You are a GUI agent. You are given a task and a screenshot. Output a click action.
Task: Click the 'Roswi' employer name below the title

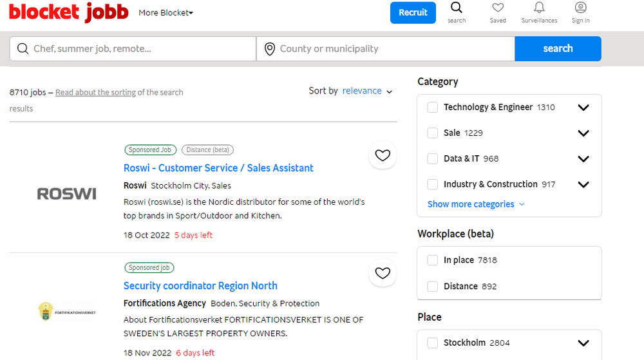pyautogui.click(x=135, y=185)
